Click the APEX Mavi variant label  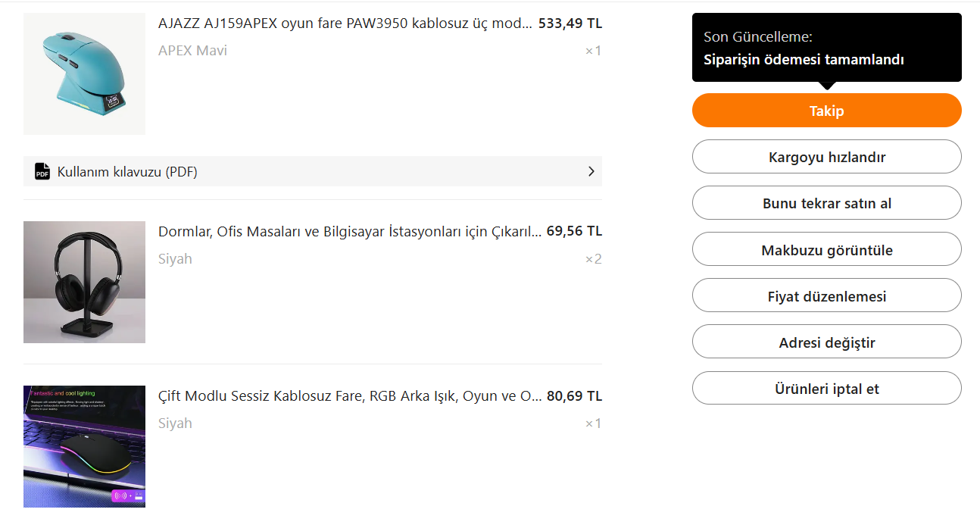pyautogui.click(x=192, y=51)
